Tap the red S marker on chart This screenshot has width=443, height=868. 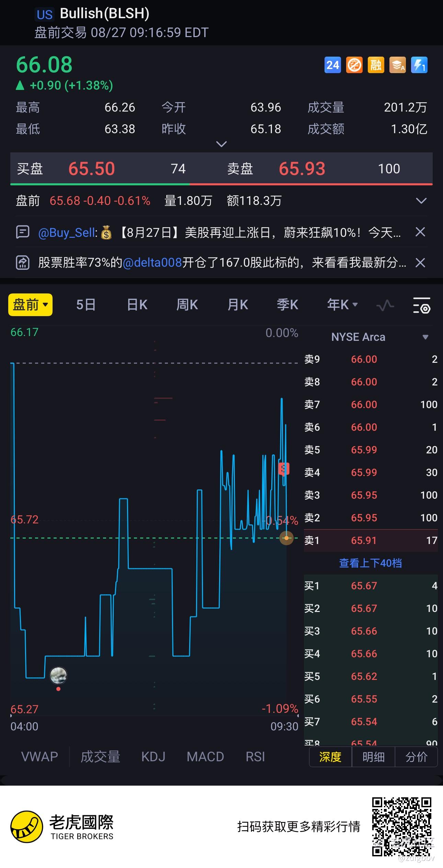[x=284, y=468]
